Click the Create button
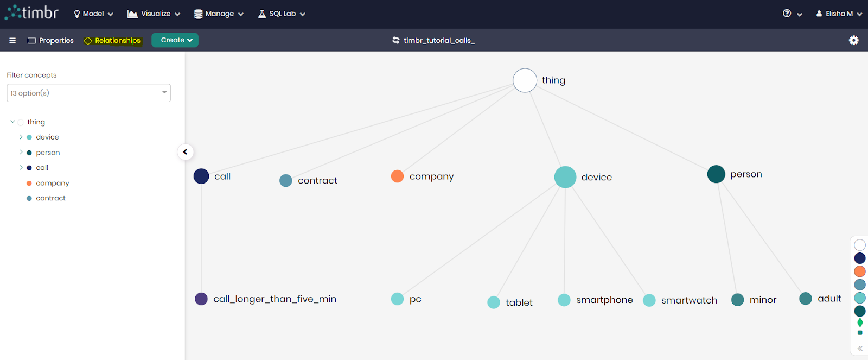 175,40
